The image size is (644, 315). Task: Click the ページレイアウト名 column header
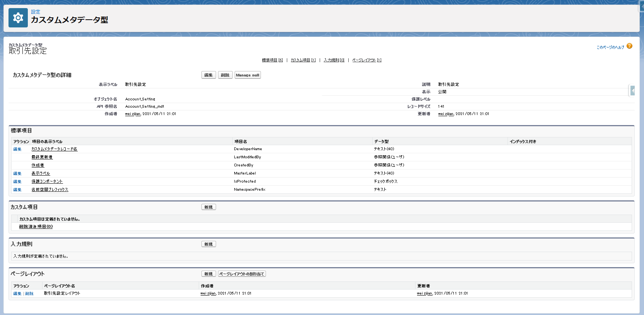coord(60,286)
